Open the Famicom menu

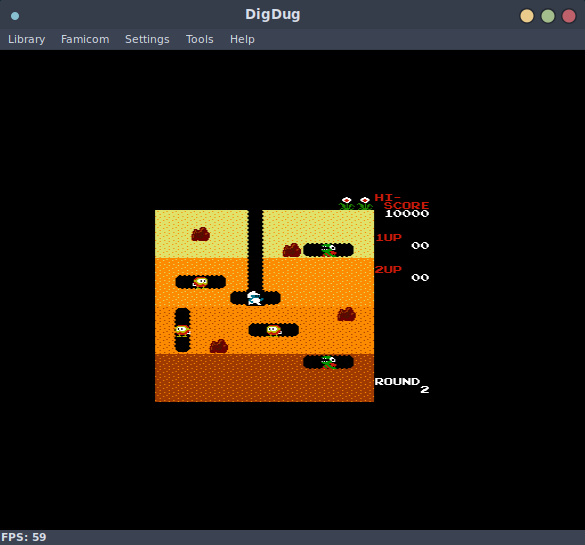(x=85, y=39)
